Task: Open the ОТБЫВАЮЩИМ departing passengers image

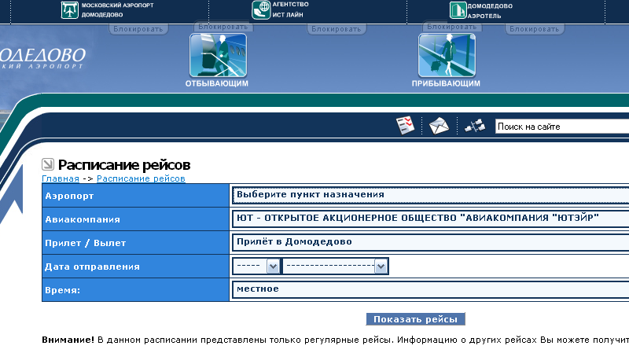Action: [x=218, y=55]
